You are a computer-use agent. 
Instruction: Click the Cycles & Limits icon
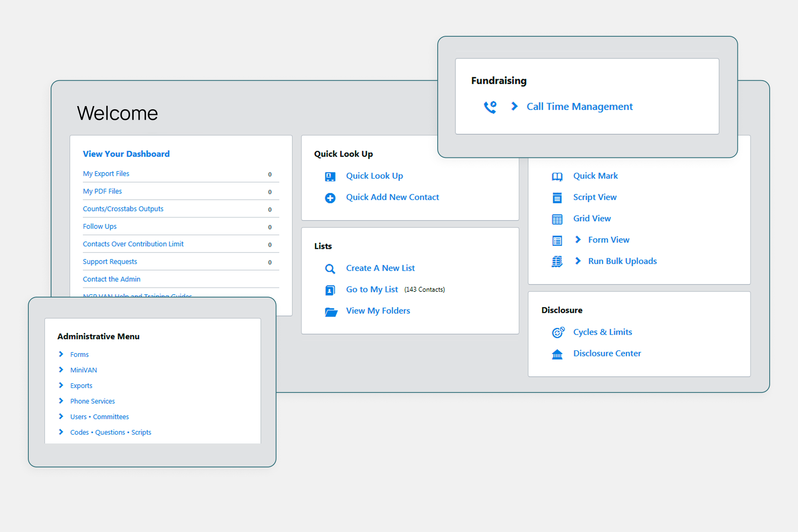coord(558,332)
